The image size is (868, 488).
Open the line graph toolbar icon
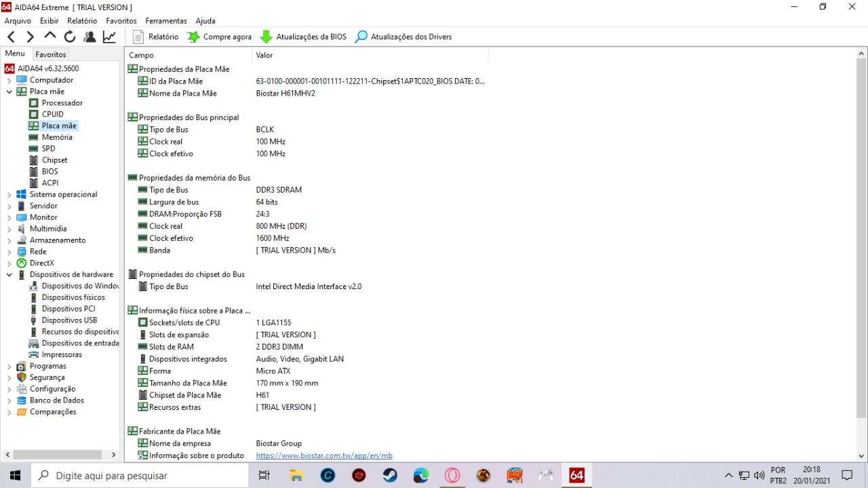[109, 37]
